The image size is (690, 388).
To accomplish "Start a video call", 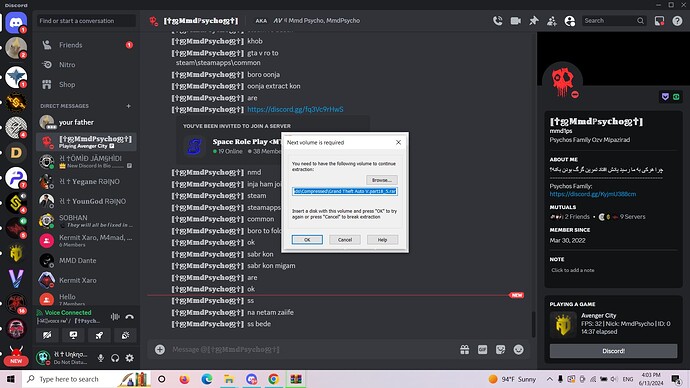I will [x=516, y=21].
